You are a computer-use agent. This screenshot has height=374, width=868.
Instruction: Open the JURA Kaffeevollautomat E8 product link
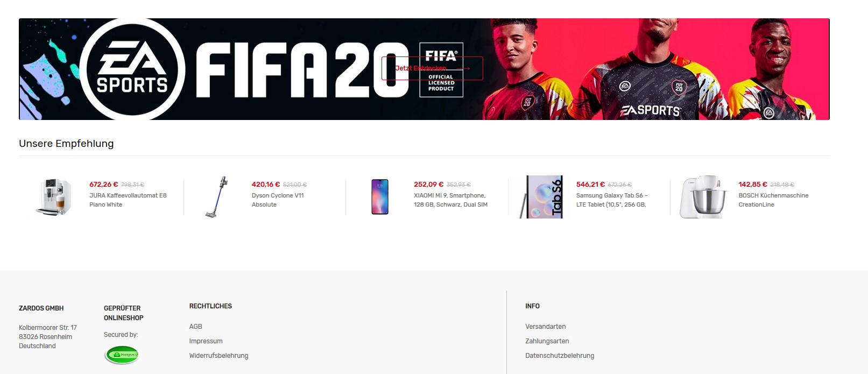point(128,200)
